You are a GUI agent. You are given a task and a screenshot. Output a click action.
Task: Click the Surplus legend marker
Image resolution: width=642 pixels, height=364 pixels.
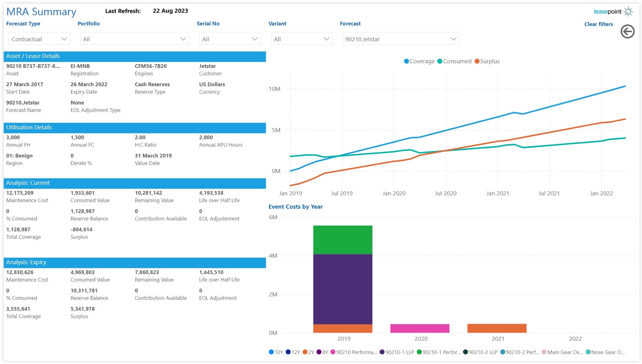[477, 61]
